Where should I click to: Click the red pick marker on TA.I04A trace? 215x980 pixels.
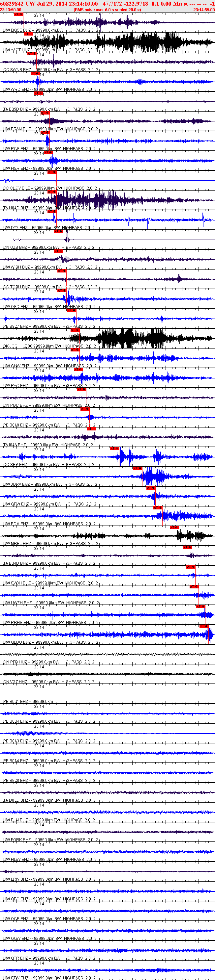91,429
